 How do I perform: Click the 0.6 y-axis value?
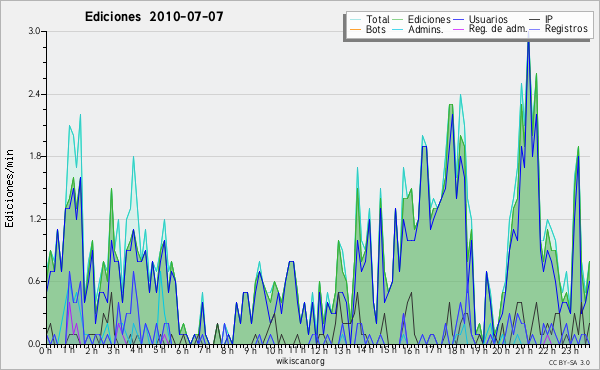point(34,281)
